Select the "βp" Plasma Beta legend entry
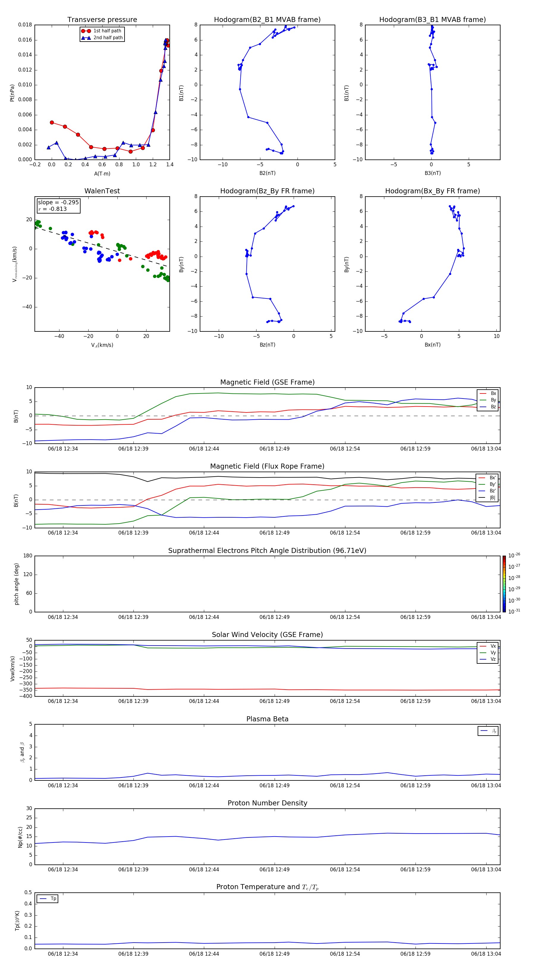This screenshot has height=980, width=535. [489, 731]
